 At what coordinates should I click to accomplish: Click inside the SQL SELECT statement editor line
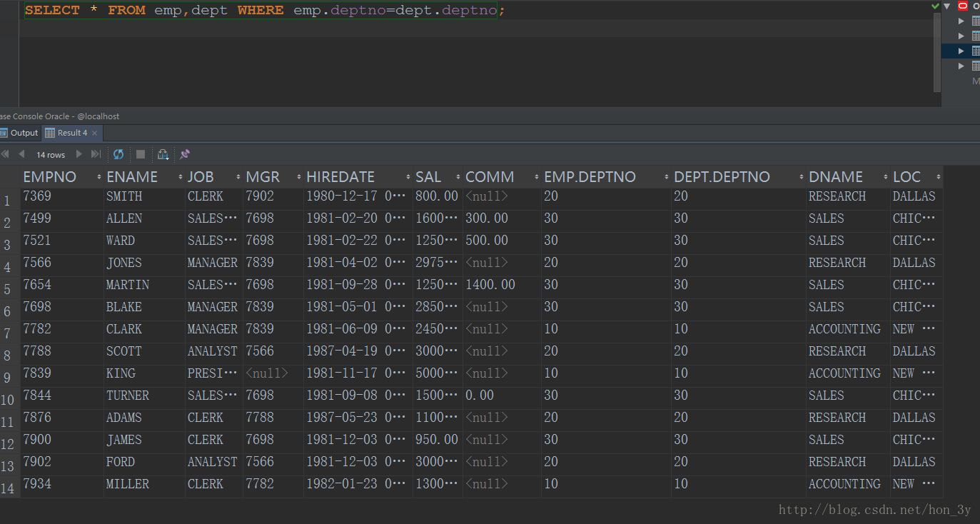click(261, 11)
